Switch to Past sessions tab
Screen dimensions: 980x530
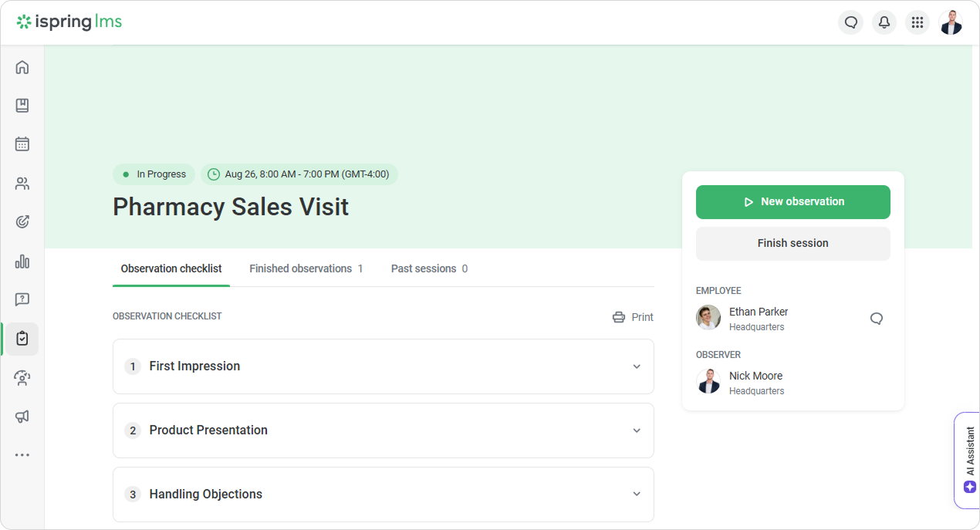click(429, 268)
